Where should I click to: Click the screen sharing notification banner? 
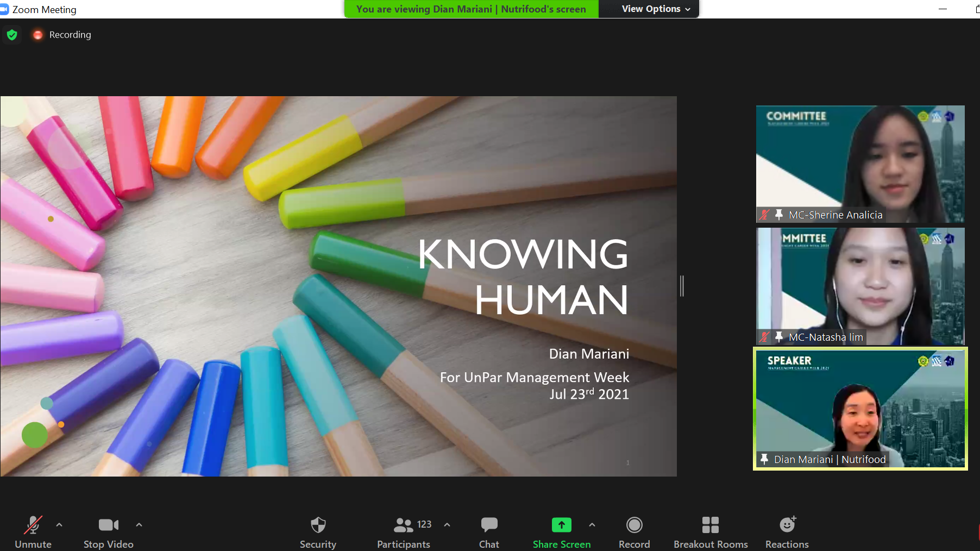click(471, 9)
